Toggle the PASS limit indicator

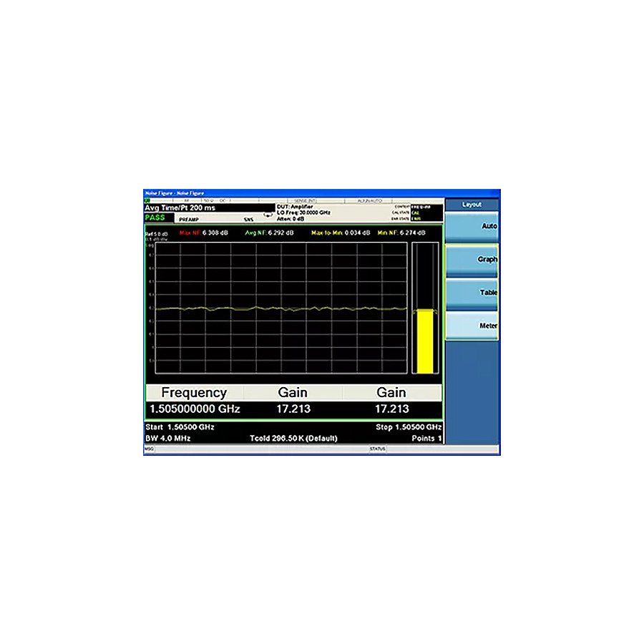[156, 218]
